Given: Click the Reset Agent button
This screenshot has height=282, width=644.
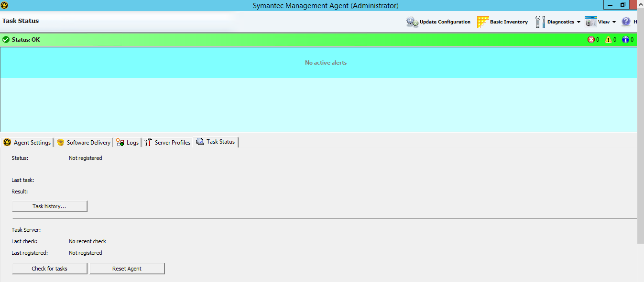Looking at the screenshot, I should [x=127, y=269].
